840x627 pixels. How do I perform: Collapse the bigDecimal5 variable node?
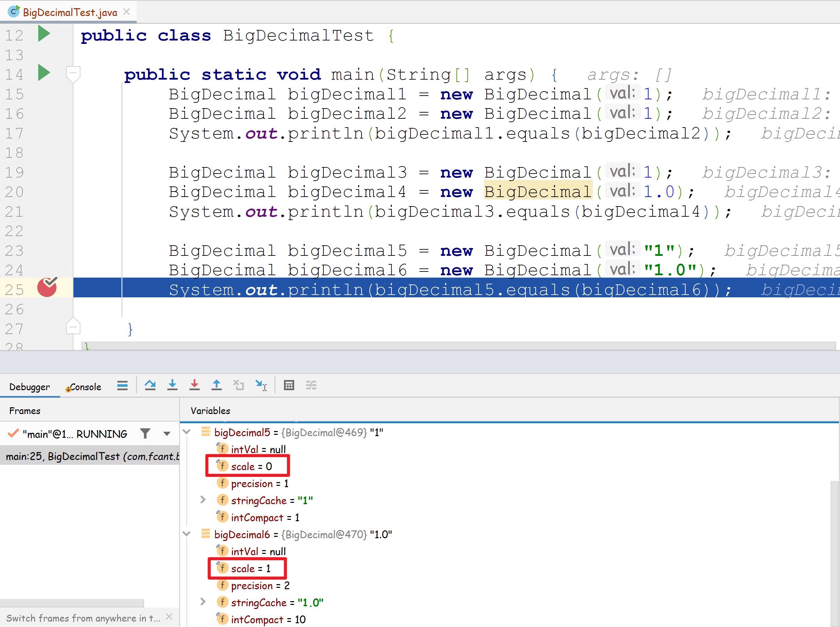coord(187,432)
